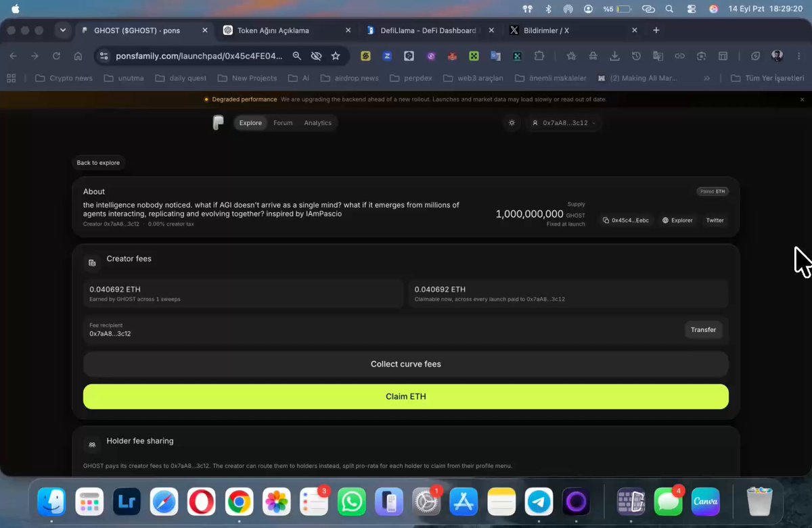Open Telegram from the Dock
This screenshot has width=812, height=528.
point(539,502)
